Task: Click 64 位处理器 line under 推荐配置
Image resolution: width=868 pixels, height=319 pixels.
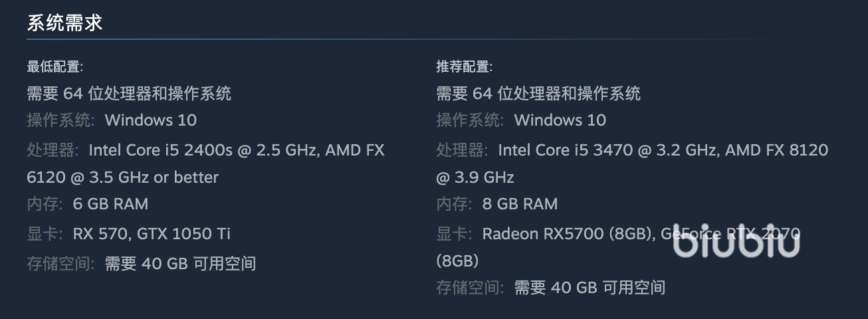Action: [x=538, y=93]
